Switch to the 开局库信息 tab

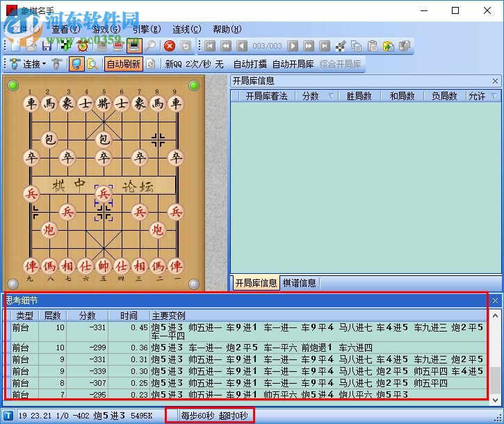click(x=256, y=283)
